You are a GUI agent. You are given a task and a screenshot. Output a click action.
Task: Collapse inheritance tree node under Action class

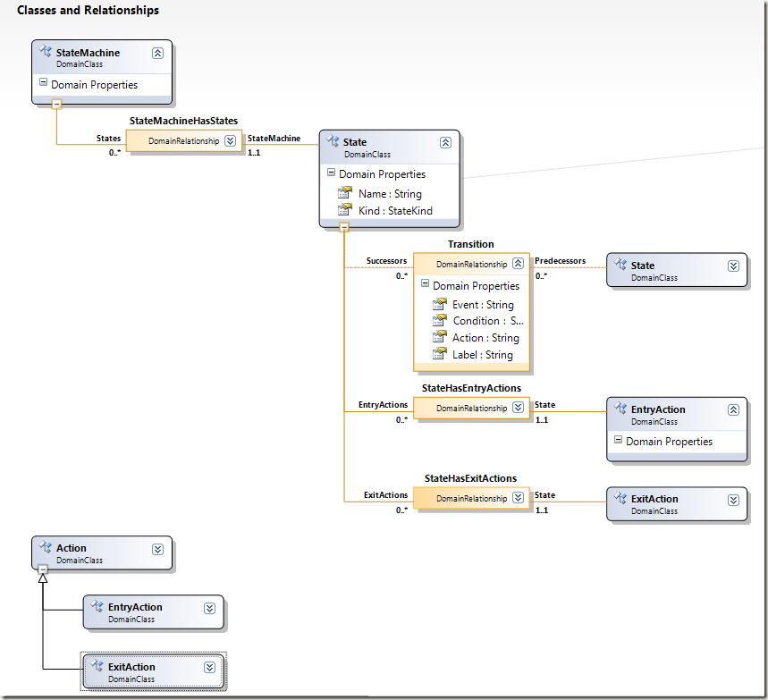pyautogui.click(x=43, y=569)
